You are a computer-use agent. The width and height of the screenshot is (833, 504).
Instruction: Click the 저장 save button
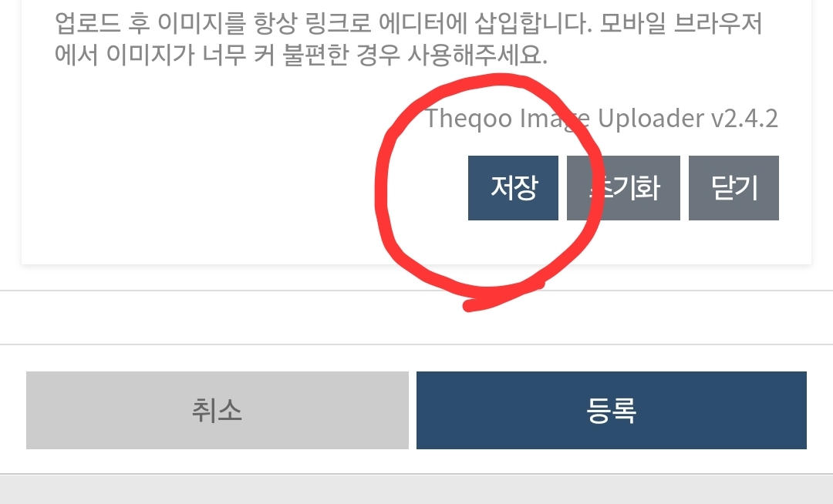click(x=513, y=188)
